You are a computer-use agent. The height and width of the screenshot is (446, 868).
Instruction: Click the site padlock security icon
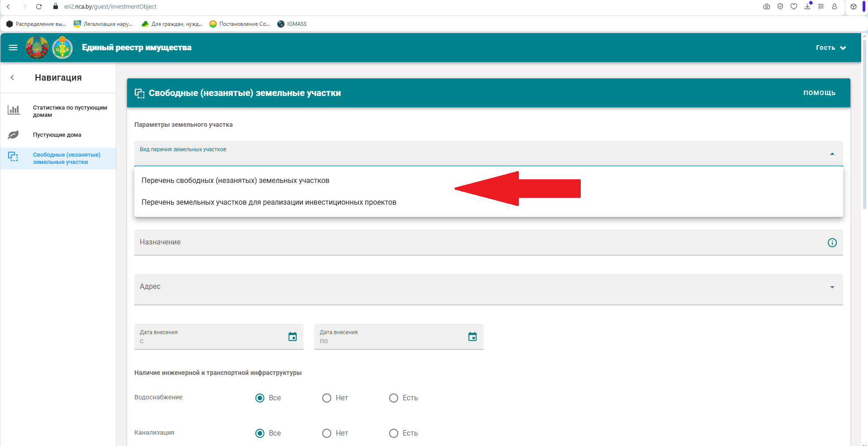coord(56,6)
